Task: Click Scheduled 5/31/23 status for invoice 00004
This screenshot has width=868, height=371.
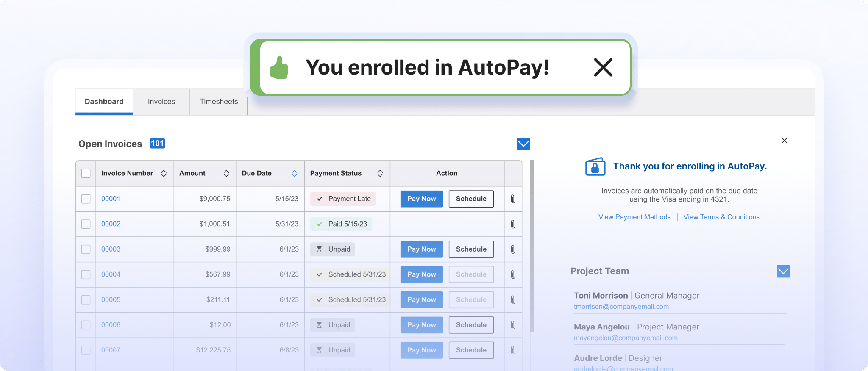Action: pos(350,274)
